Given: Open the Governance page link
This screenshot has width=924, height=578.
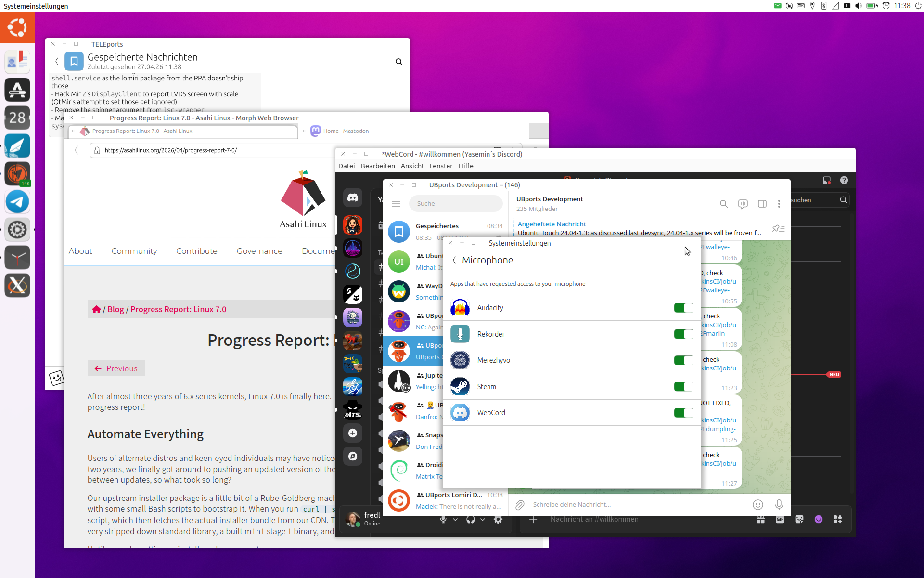Looking at the screenshot, I should [x=259, y=251].
